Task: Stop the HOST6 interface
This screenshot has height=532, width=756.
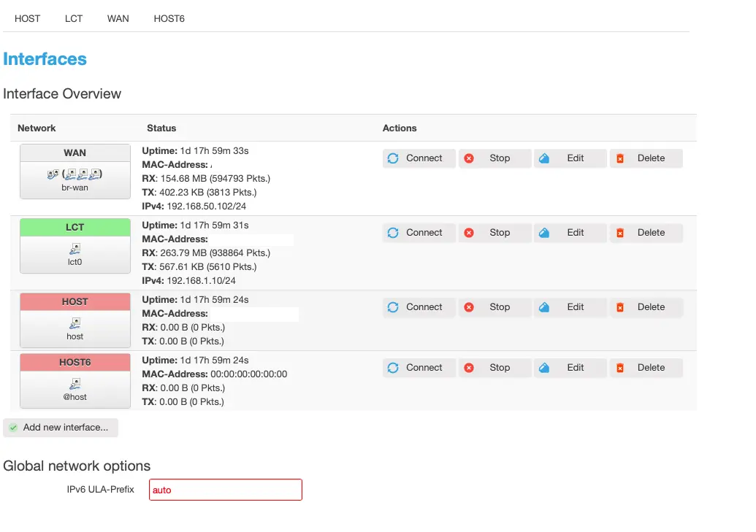Action: pyautogui.click(x=495, y=368)
